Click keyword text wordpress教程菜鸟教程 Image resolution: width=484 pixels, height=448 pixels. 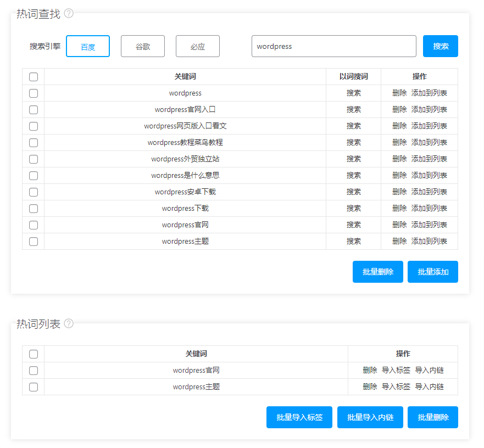click(x=185, y=143)
